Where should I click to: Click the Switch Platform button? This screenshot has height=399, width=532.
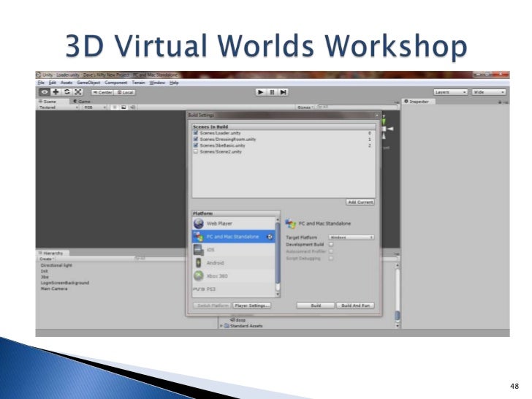click(x=213, y=305)
